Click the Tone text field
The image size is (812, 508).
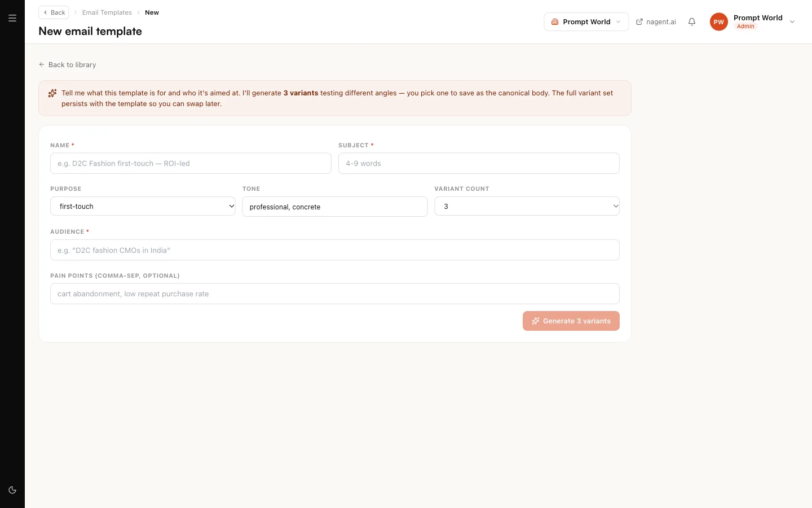point(335,207)
